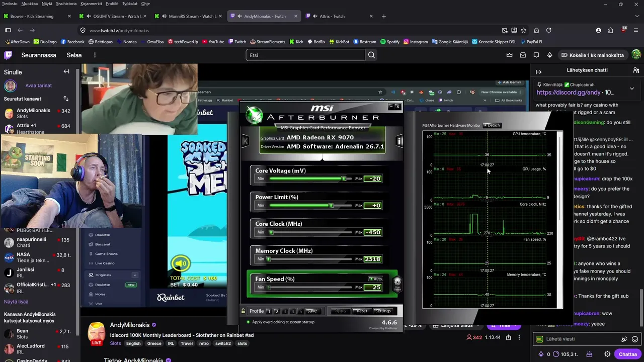The width and height of the screenshot is (644, 362).
Task: Select profile slot 2 in Afterburner
Action: (276, 311)
